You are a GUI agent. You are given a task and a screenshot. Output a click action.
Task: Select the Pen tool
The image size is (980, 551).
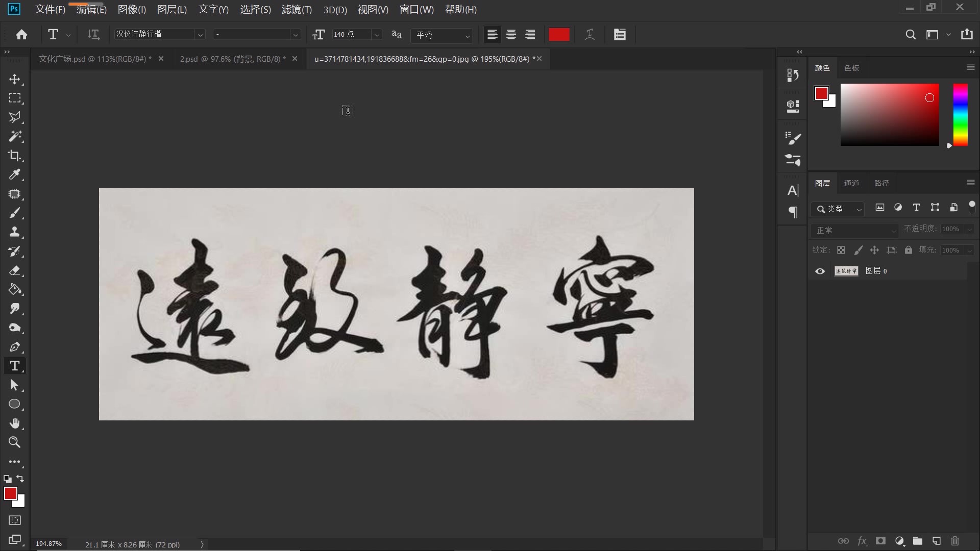coord(15,347)
